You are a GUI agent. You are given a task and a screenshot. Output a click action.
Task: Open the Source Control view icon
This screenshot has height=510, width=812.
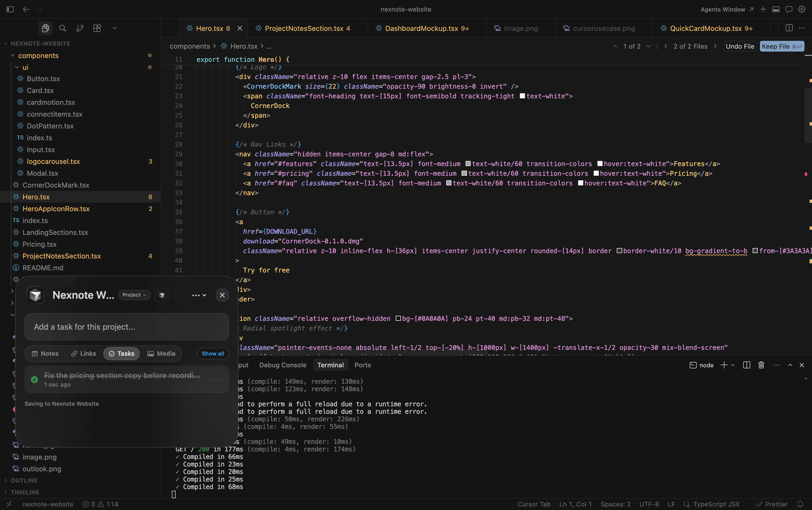(x=80, y=28)
